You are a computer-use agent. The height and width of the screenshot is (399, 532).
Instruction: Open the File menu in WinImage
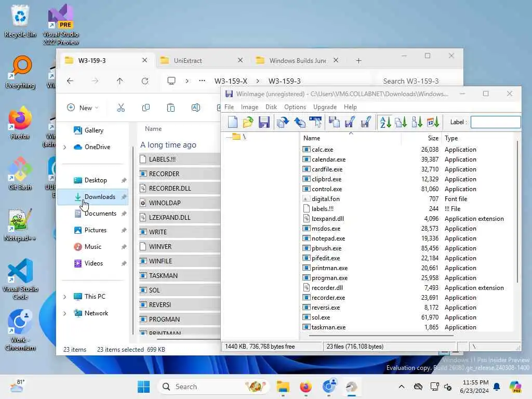[x=229, y=107]
